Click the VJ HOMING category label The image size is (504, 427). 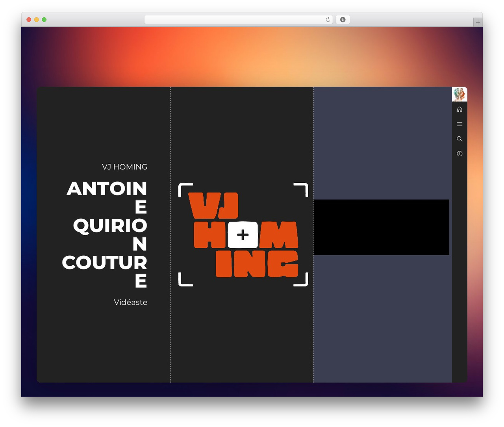coord(124,167)
